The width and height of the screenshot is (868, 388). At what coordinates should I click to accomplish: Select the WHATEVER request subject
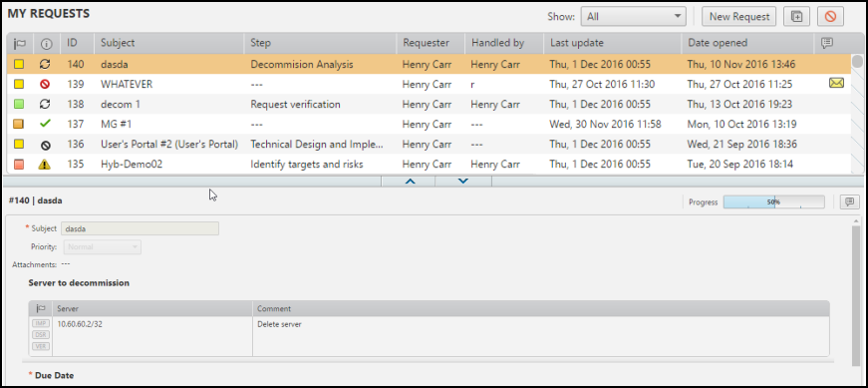[127, 84]
